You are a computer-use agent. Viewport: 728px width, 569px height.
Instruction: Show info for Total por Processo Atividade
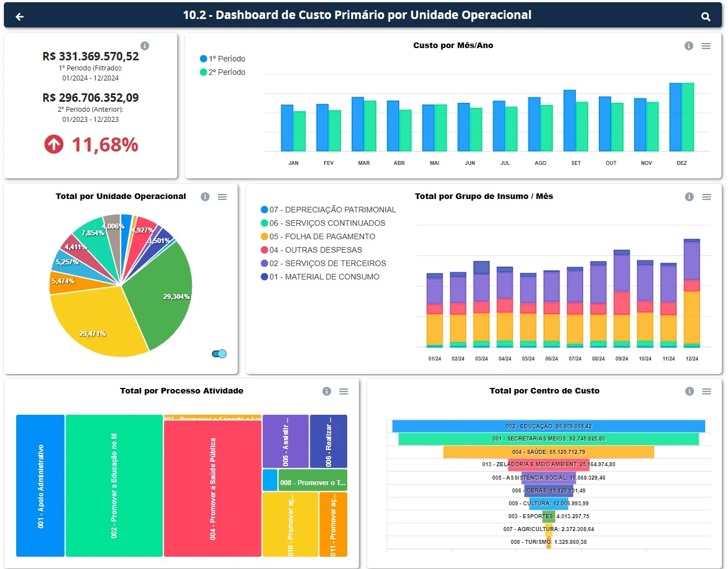(x=327, y=391)
